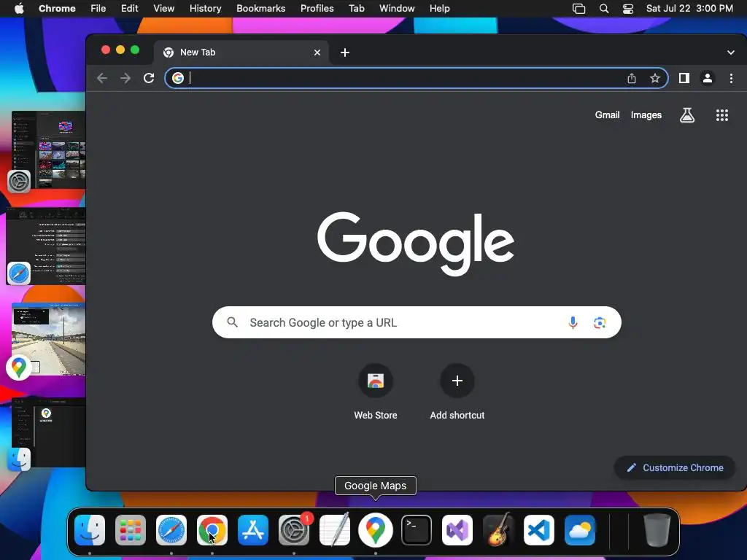Open Visual Studio Code from the Dock
The height and width of the screenshot is (560, 747).
[539, 530]
